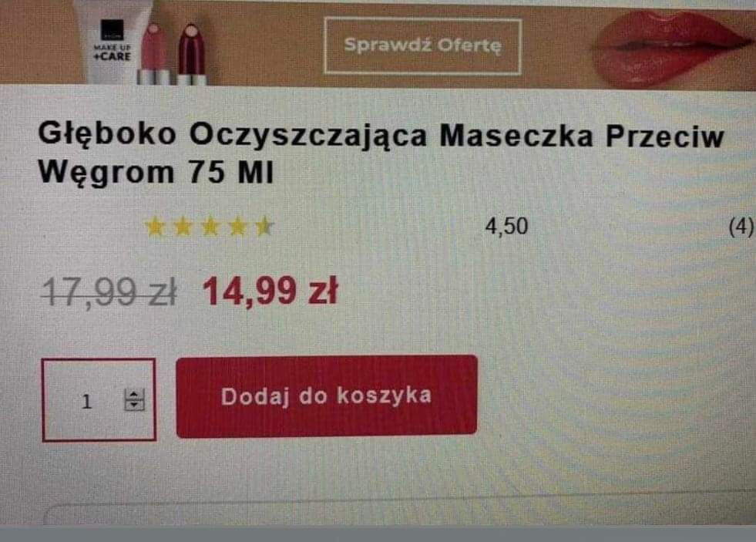
Task: Select the first rating star
Action: 155,227
